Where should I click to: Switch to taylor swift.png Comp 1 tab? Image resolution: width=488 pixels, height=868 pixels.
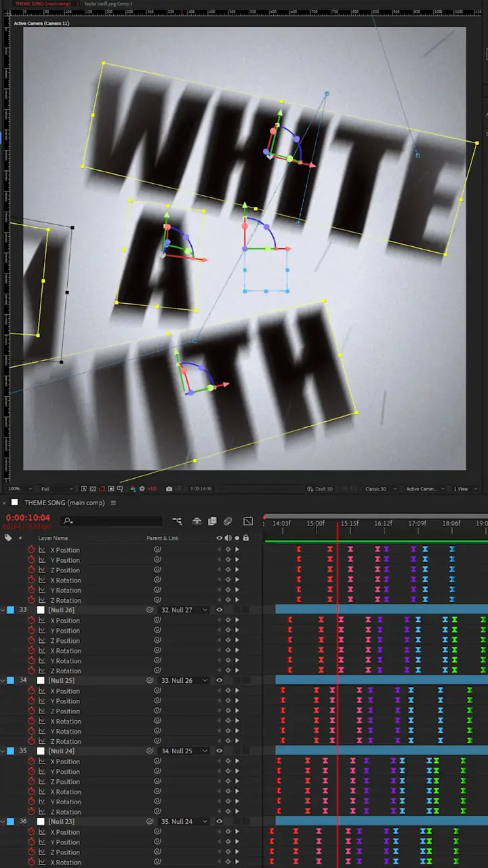click(x=108, y=4)
